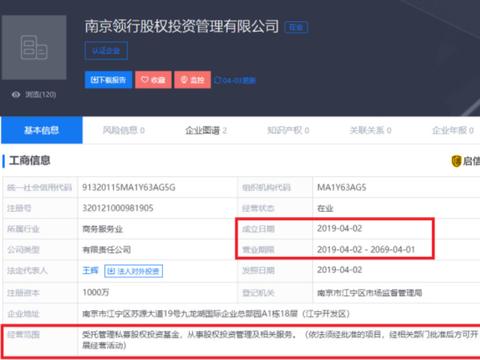Viewport: 480px width, 360px height.
Task: Click the 在业 operating status value in table
Action: point(325,208)
